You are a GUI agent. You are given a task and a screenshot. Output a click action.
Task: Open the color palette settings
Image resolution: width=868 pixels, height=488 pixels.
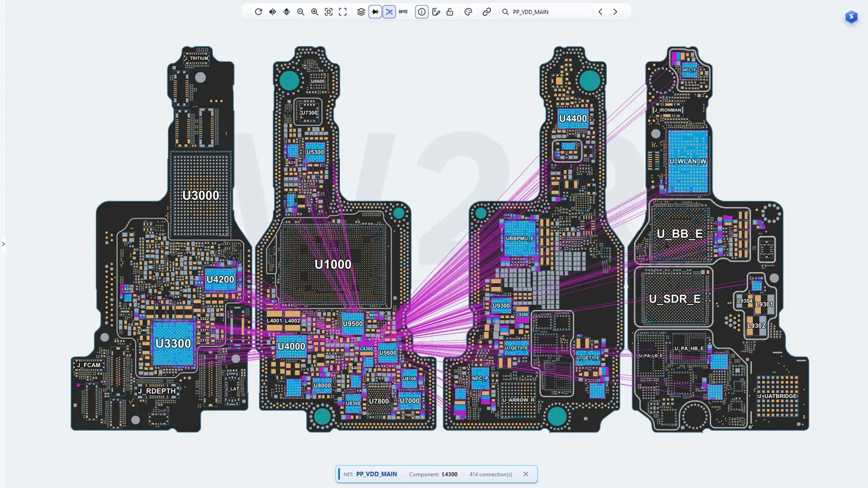coord(468,11)
